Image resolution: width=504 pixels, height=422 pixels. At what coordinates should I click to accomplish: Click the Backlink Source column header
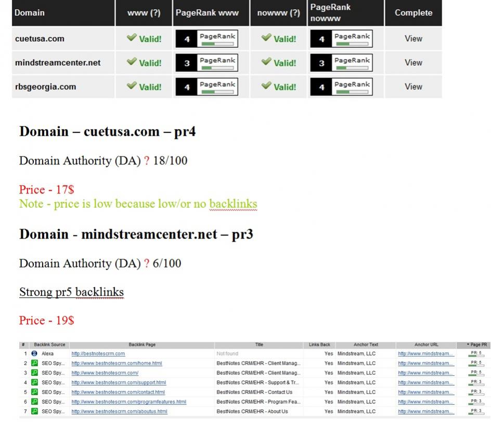49,345
